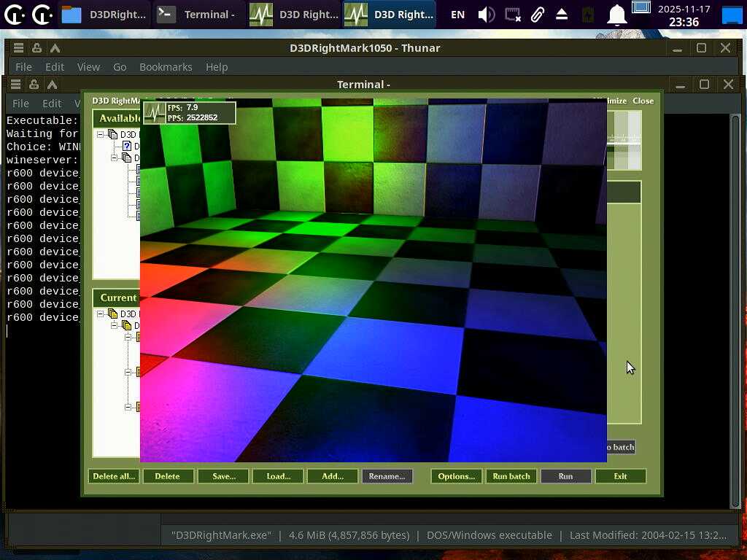Click the FPS graph icon in the render overlay
Viewport: 747px width, 560px height.
(x=154, y=112)
